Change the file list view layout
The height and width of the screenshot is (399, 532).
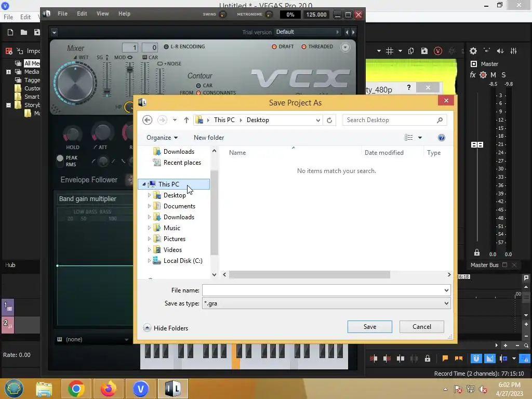coord(408,138)
